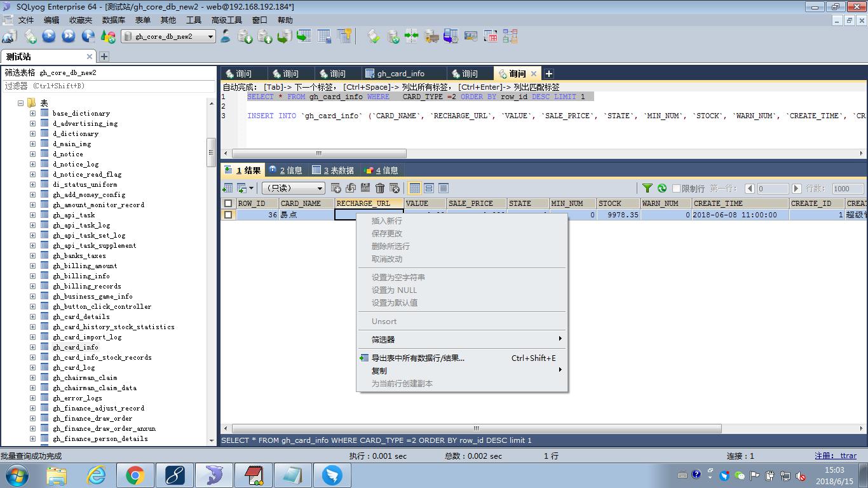The height and width of the screenshot is (488, 868).
Task: Choose 导出表中所有数据行/结果 from context menu
Action: tap(462, 358)
